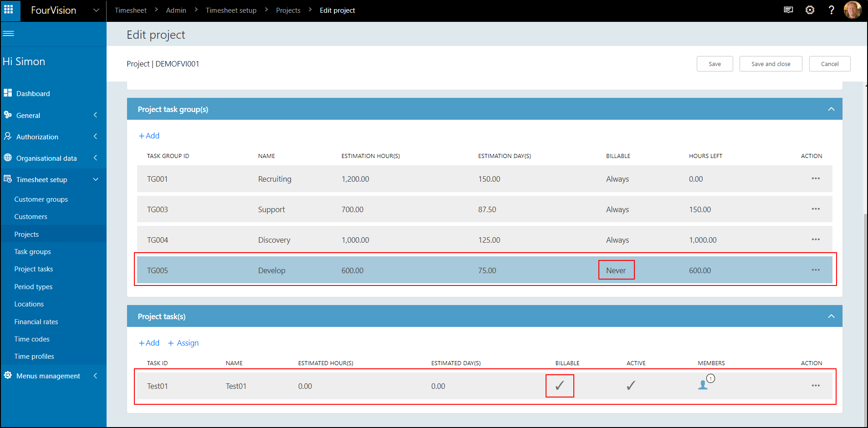Screen dimensions: 868x428
Task: Click the 150.00 hours left value for TG003
Action: pos(700,209)
